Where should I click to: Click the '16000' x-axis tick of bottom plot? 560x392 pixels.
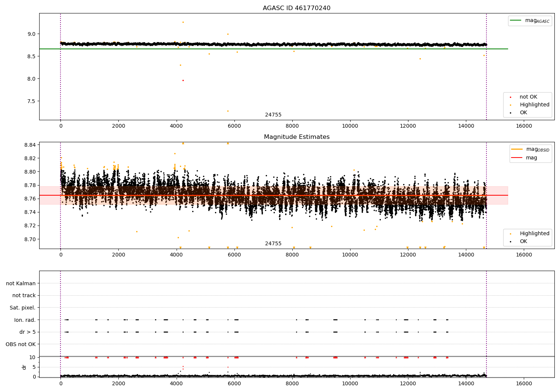[x=524, y=383]
